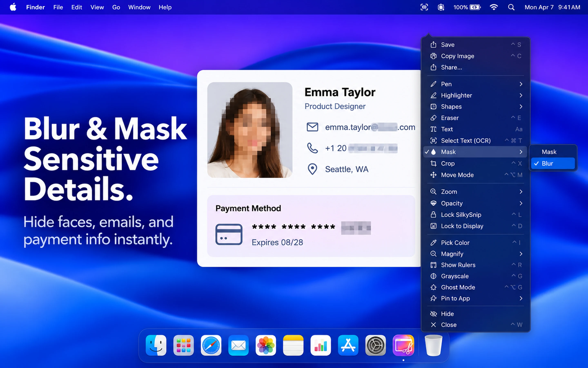The height and width of the screenshot is (368, 588).
Task: Expand the Zoom submenu arrow
Action: pyautogui.click(x=521, y=192)
